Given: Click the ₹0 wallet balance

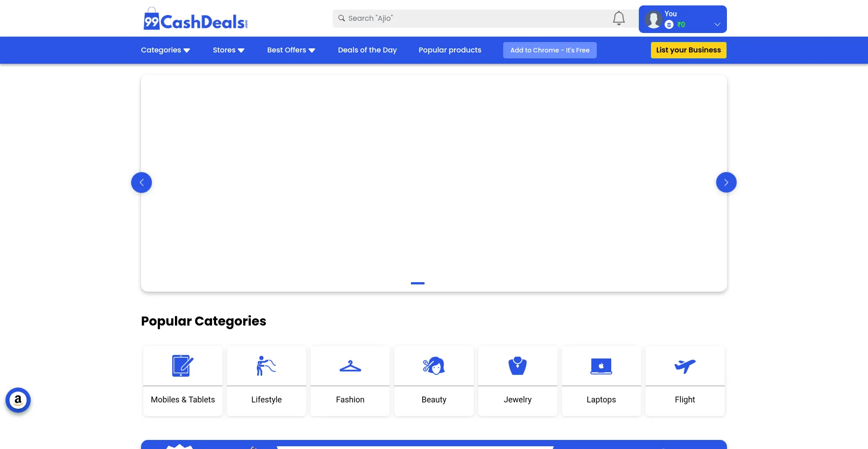Looking at the screenshot, I should click(x=681, y=24).
